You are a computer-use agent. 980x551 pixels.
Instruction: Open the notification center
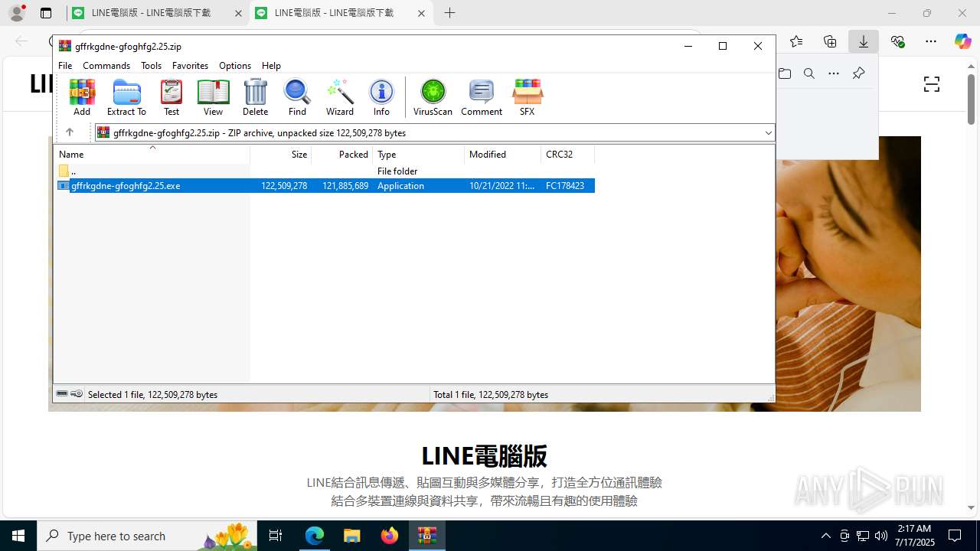point(955,536)
